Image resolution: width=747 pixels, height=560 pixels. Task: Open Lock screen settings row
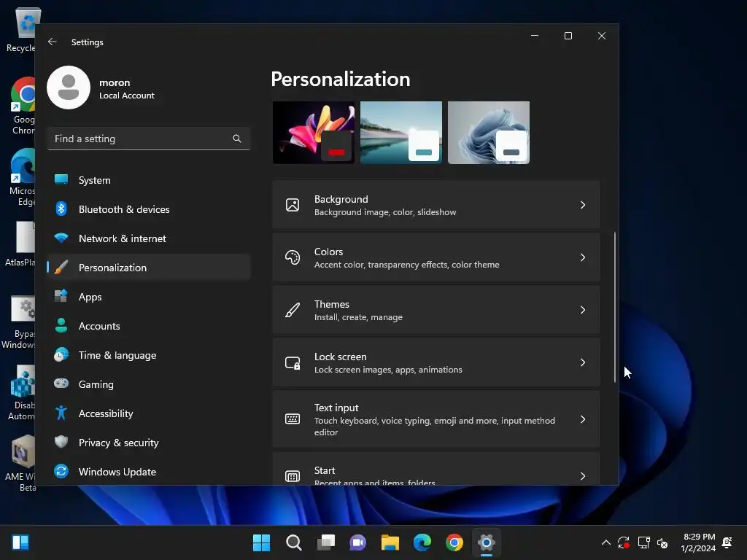(x=436, y=363)
